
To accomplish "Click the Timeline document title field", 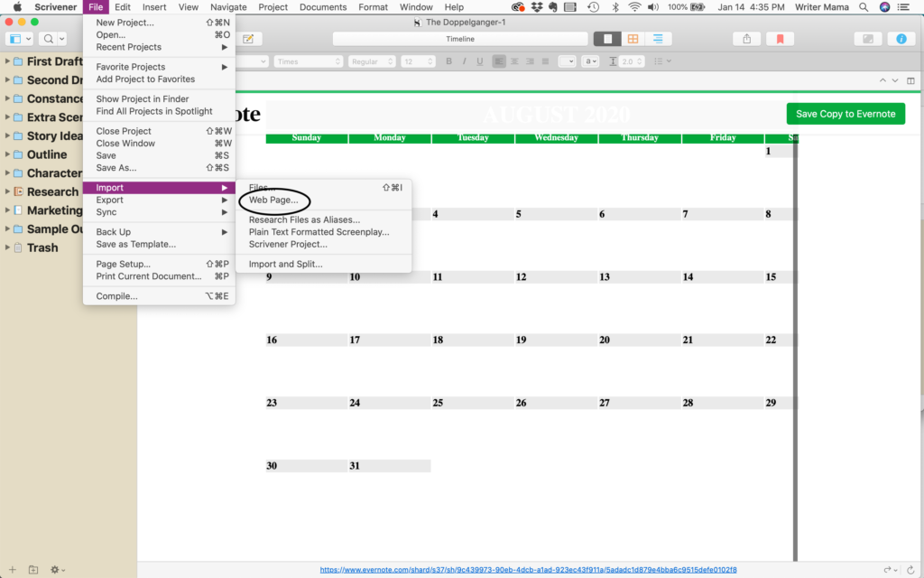I will (460, 39).
